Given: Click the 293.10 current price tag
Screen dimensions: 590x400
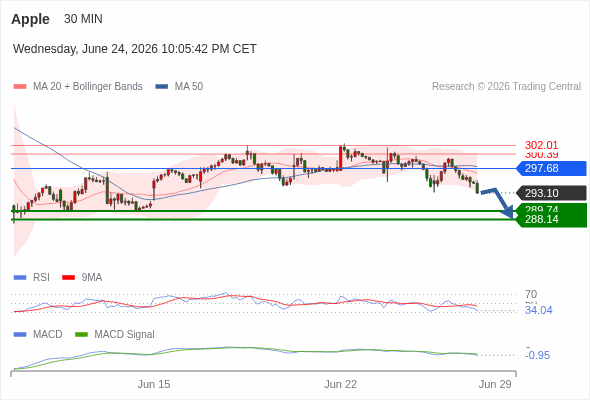Looking at the screenshot, I should click(x=551, y=193).
